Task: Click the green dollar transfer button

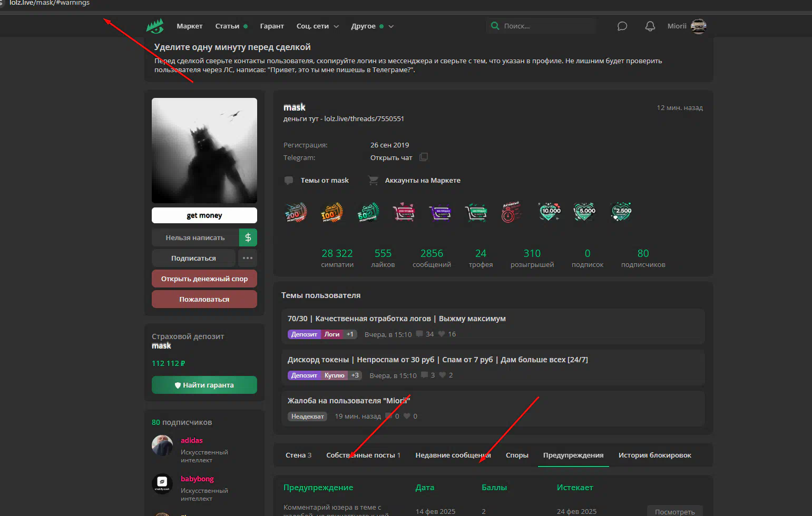Action: 248,237
